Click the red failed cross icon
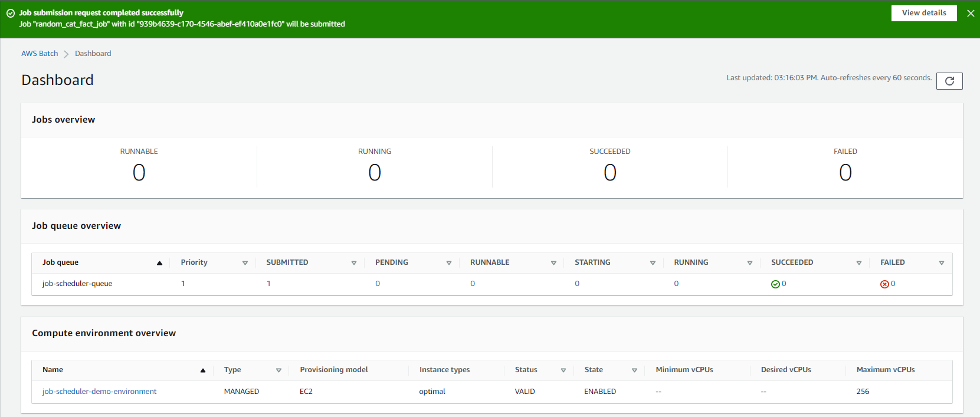This screenshot has height=417, width=980. pyautogui.click(x=884, y=284)
